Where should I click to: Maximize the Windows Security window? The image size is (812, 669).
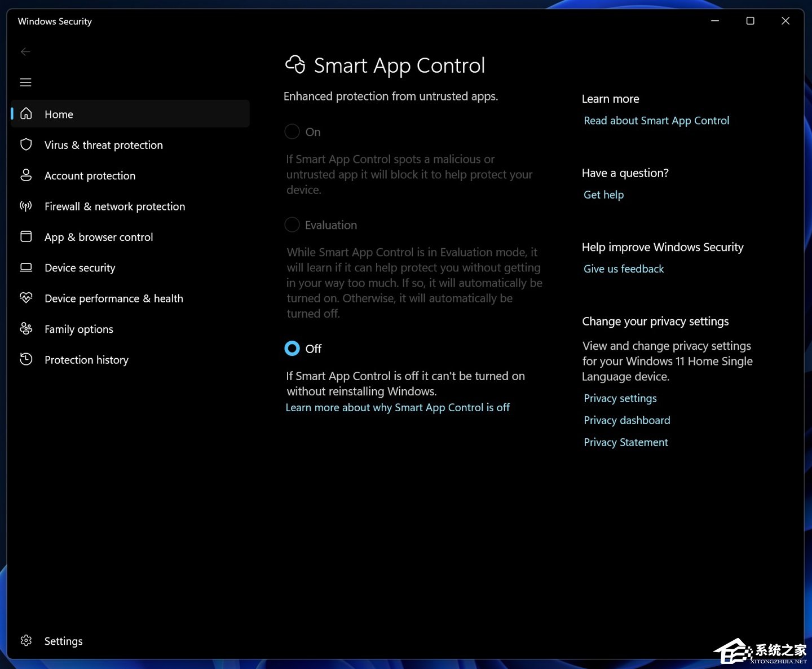coord(750,21)
